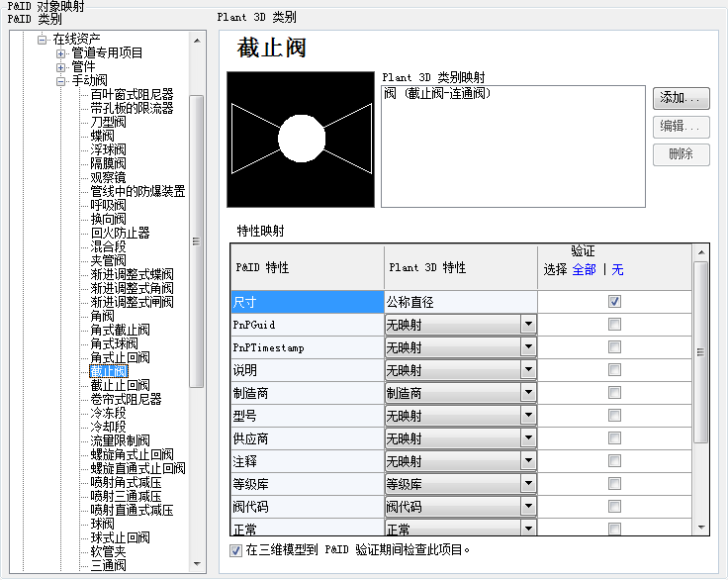Click tree panel scroll down arrow

click(197, 564)
